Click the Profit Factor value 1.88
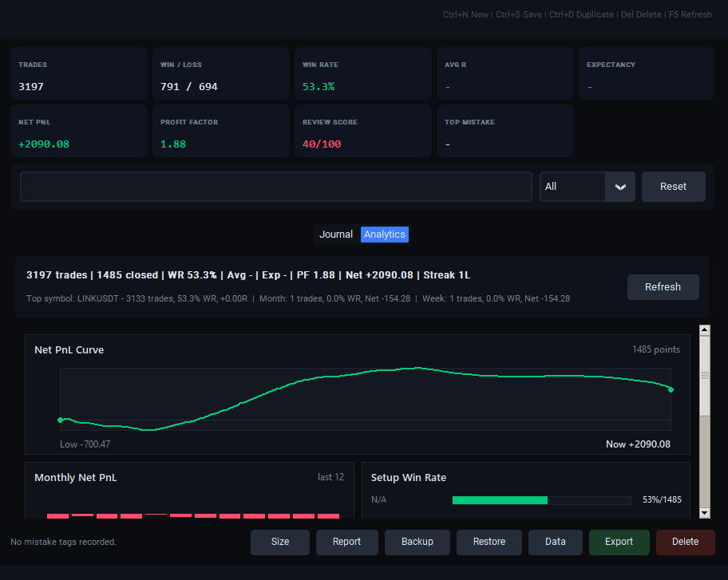Viewport: 728px width, 580px height. pos(172,144)
